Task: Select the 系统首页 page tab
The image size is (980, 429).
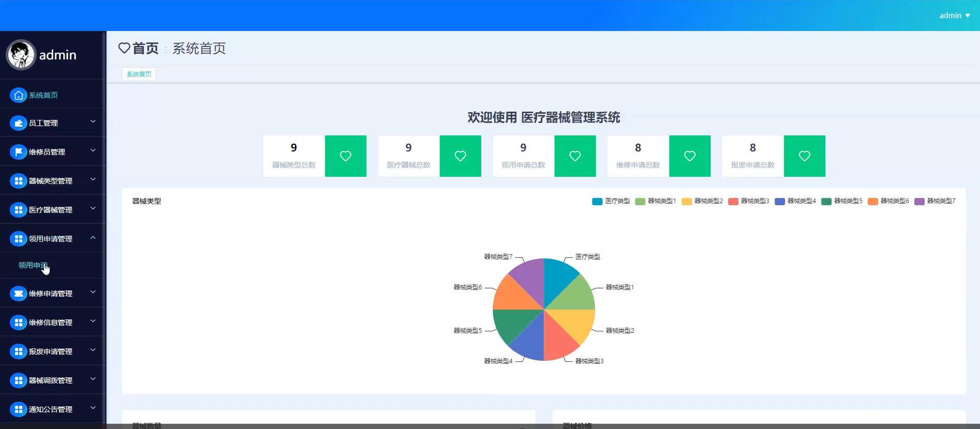Action: (139, 74)
